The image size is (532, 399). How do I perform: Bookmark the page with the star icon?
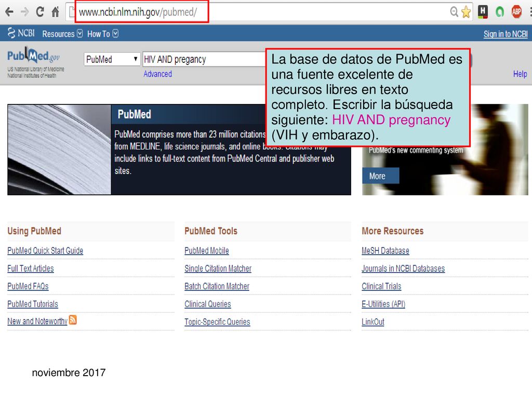pos(466,12)
